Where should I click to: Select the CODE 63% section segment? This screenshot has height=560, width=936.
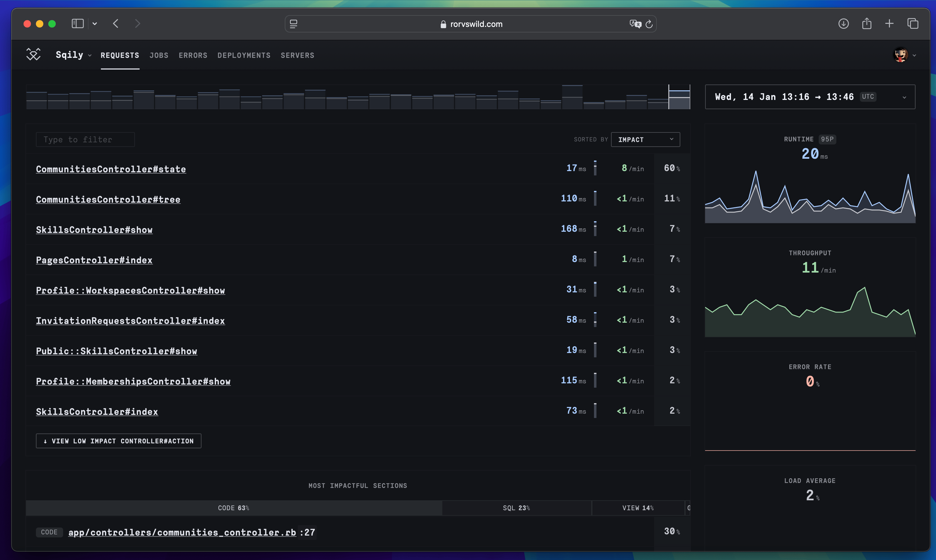coord(234,508)
